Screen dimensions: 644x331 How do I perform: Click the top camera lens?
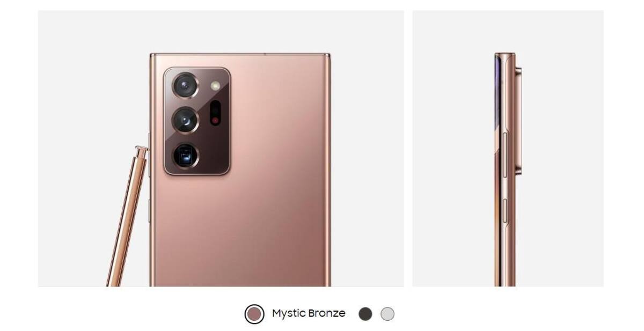(x=186, y=85)
